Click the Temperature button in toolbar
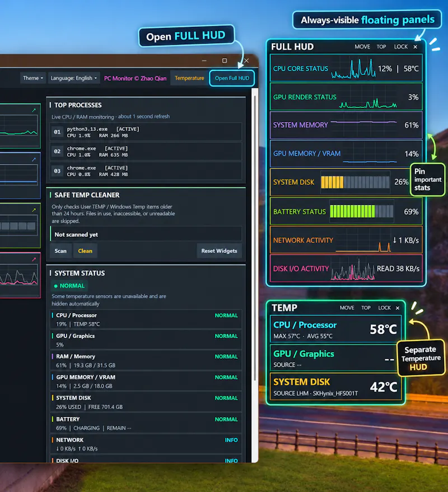The image size is (448, 492). [189, 78]
